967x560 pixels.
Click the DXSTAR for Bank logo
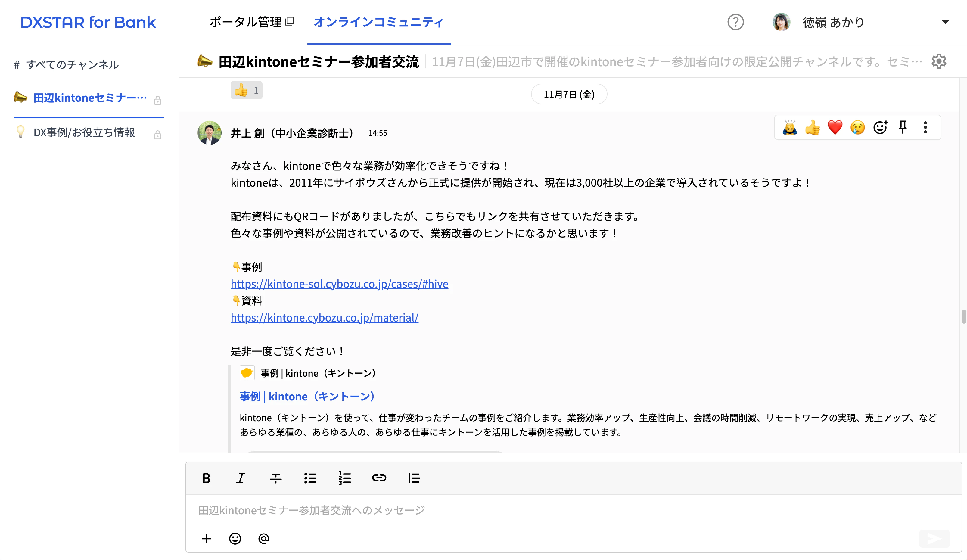point(88,22)
